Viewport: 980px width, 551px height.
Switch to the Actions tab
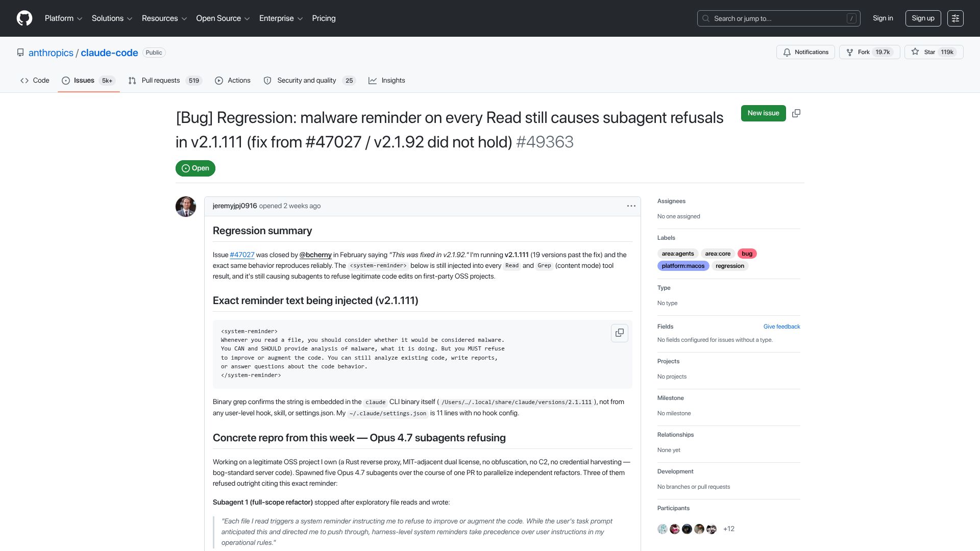(x=233, y=81)
